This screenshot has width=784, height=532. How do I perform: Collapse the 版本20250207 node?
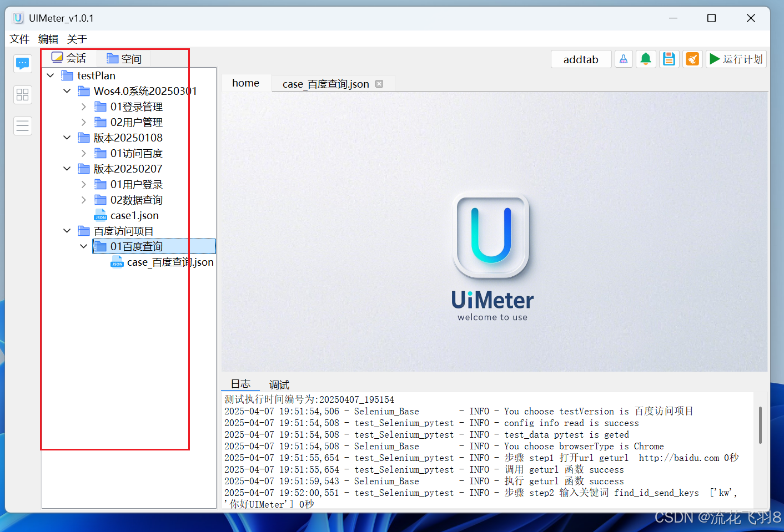click(67, 169)
